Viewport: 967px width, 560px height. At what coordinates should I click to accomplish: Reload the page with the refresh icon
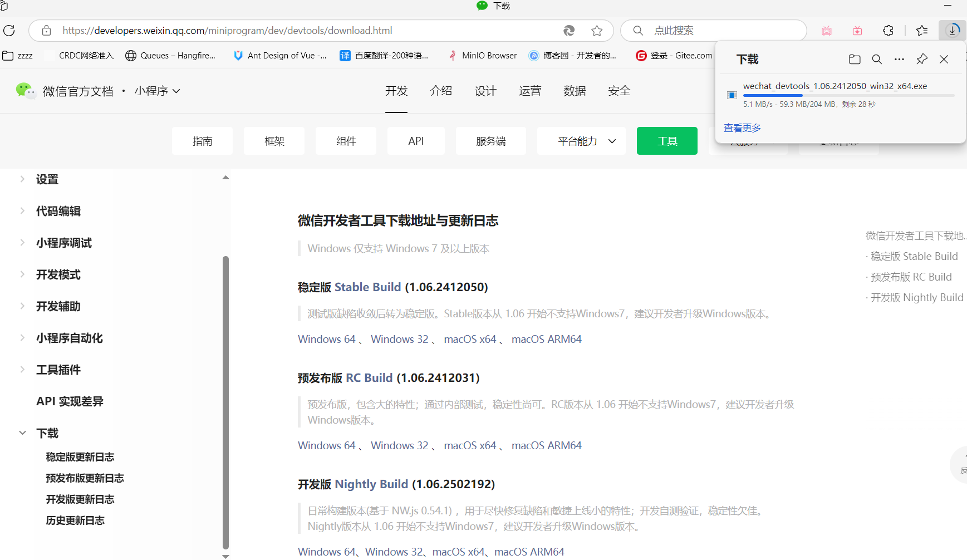[9, 31]
